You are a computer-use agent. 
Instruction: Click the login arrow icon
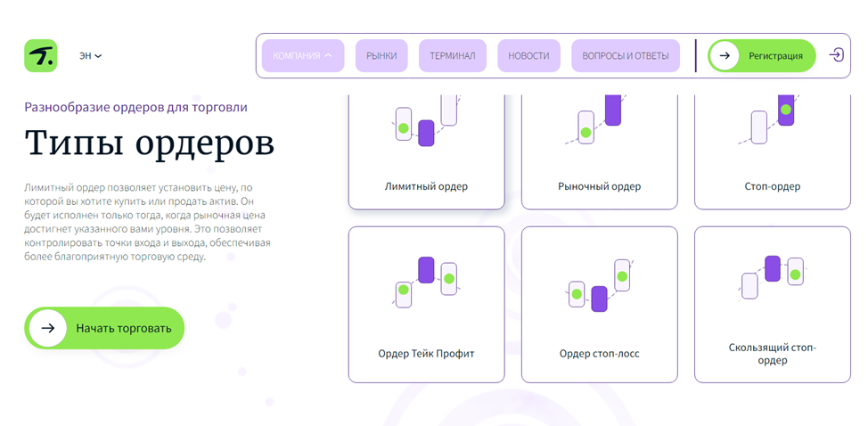click(836, 55)
